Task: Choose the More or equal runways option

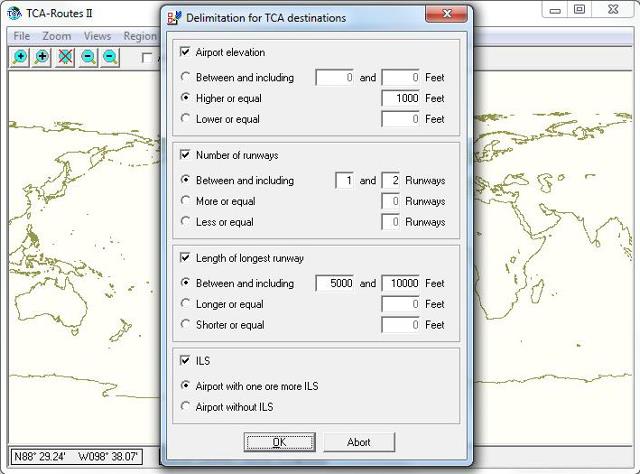Action: 185,200
